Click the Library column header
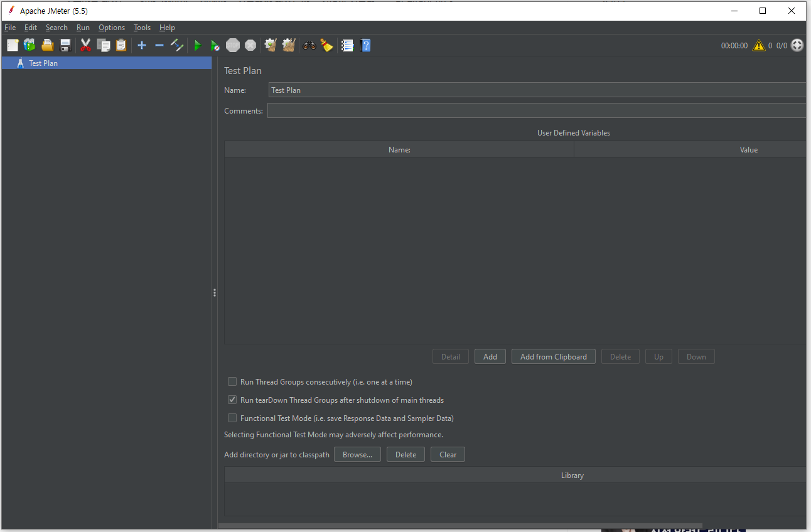Screen dimensions: 811x532 point(515,476)
